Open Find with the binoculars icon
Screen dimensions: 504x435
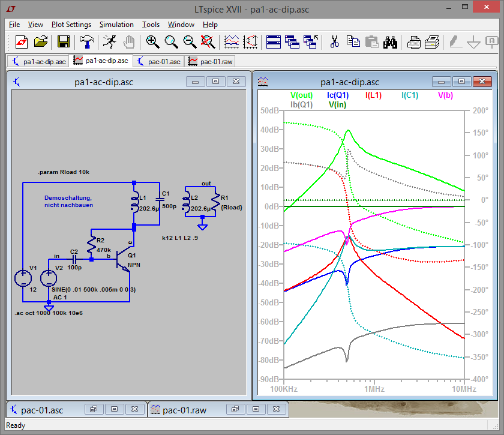390,42
